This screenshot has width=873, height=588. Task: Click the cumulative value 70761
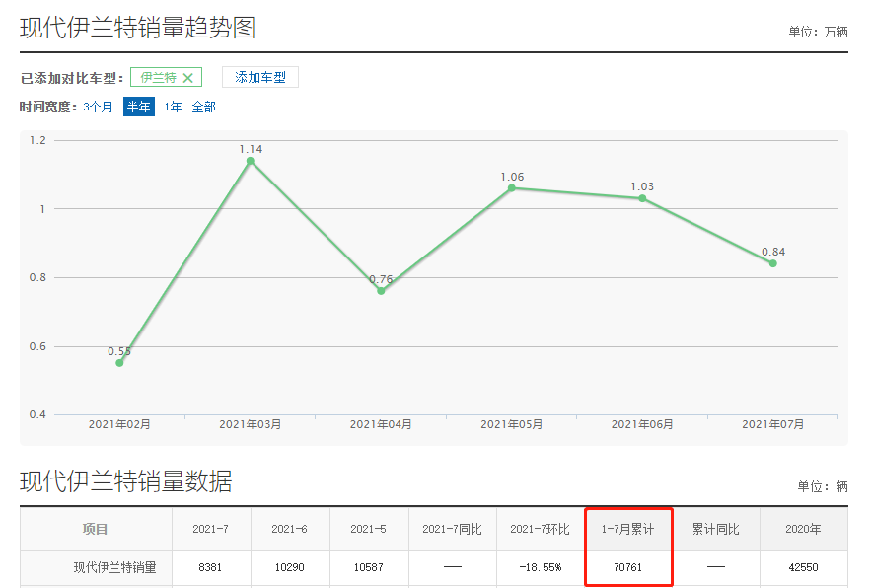click(x=628, y=567)
